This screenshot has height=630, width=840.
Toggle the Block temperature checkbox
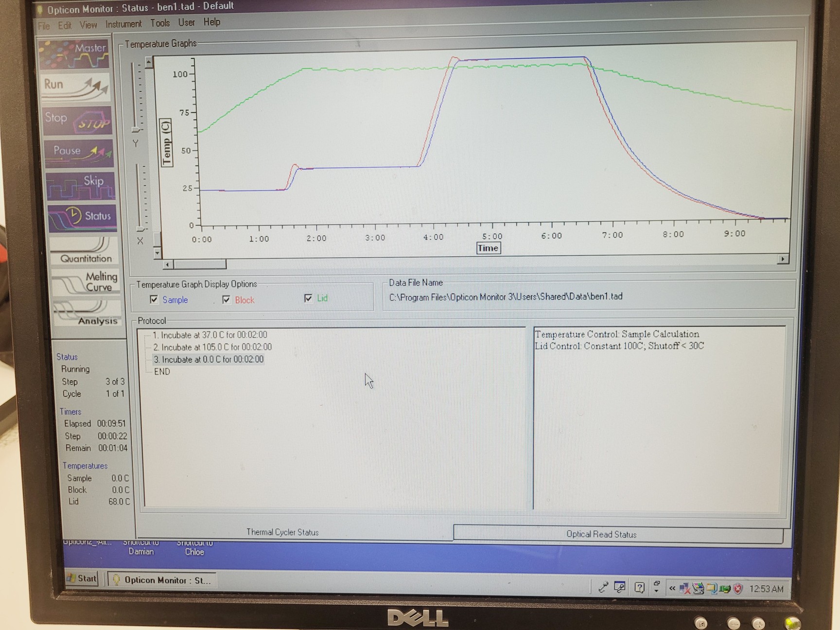coord(226,299)
